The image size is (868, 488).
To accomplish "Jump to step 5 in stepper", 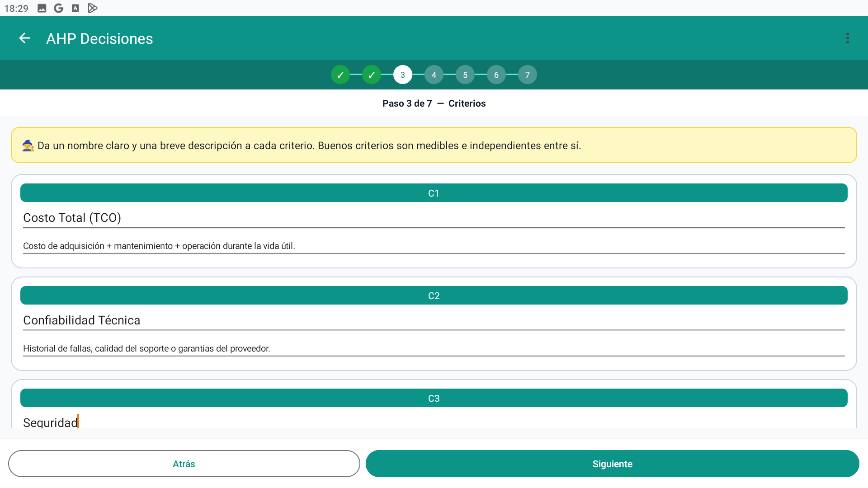I will 465,75.
